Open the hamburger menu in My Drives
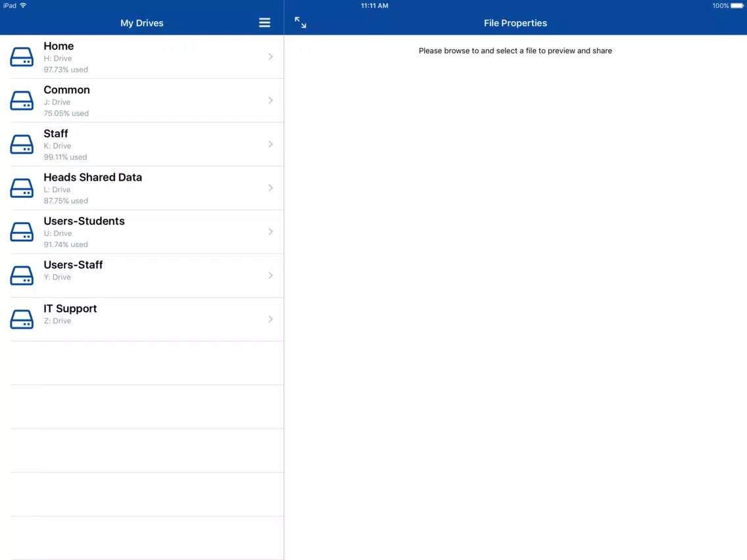The width and height of the screenshot is (747, 560). tap(264, 23)
